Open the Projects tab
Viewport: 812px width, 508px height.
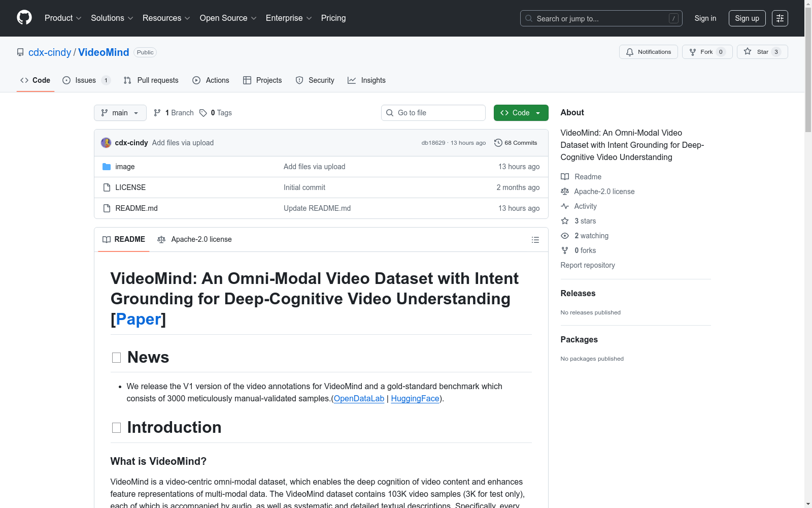[x=262, y=80]
